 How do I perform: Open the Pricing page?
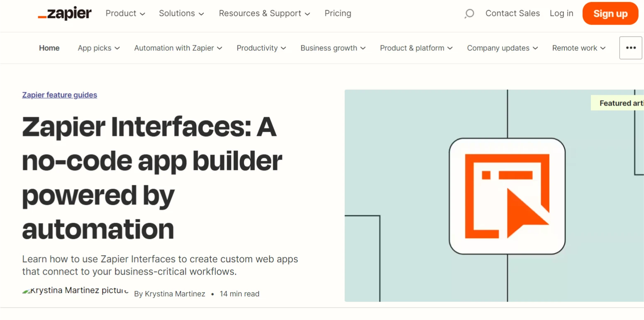point(338,13)
